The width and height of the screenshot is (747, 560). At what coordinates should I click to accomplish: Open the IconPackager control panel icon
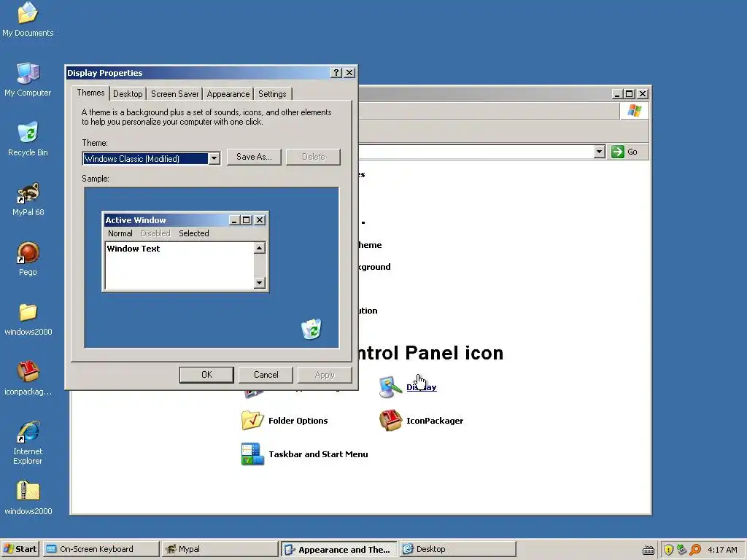[390, 421]
